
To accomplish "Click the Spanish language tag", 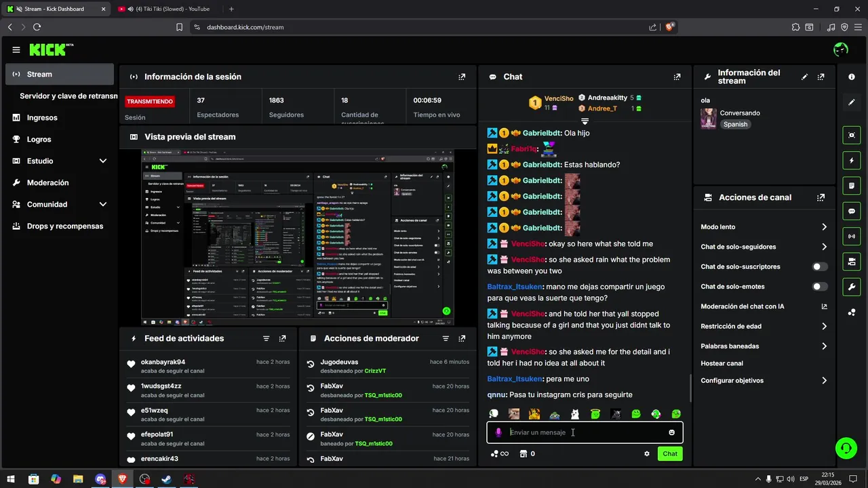I will (x=735, y=125).
